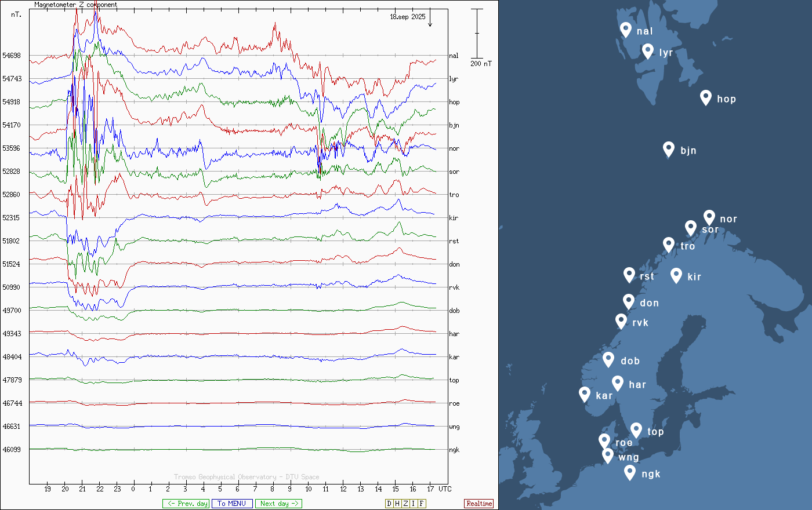The width and height of the screenshot is (812, 510).
Task: Select the tro station pin
Action: [x=668, y=245]
